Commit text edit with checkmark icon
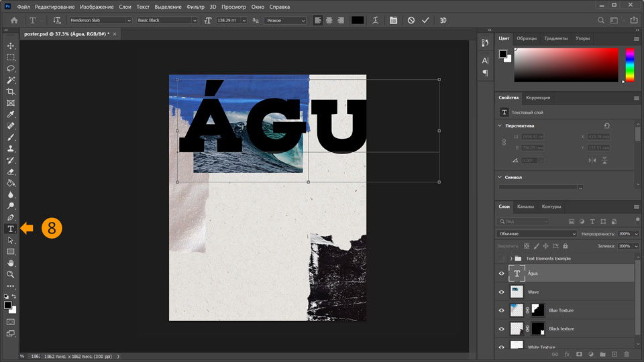 (x=425, y=21)
